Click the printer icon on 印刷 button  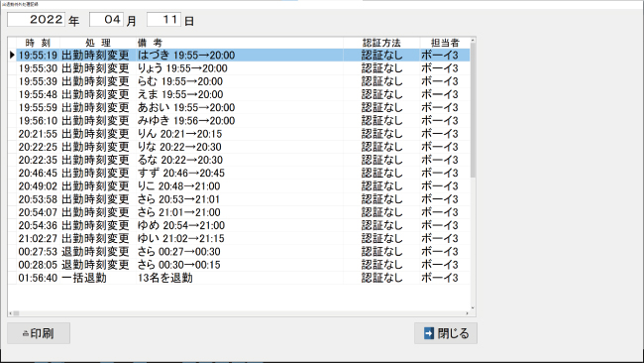(26, 333)
